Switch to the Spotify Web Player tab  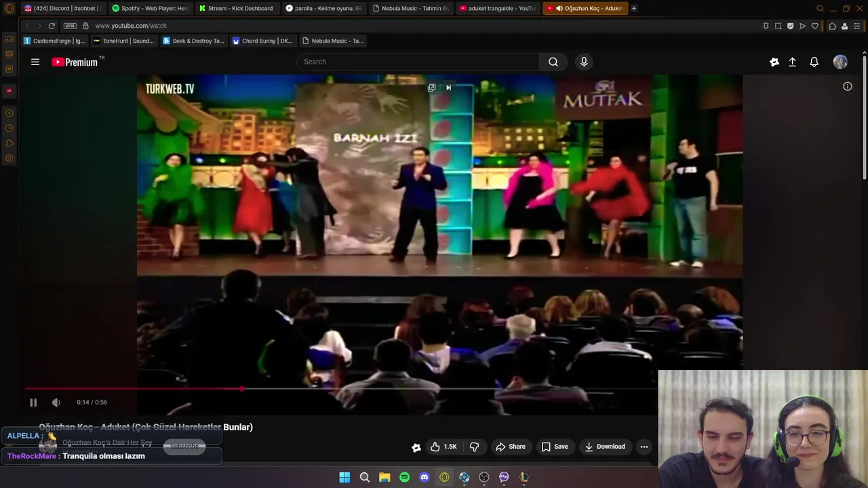coord(149,8)
